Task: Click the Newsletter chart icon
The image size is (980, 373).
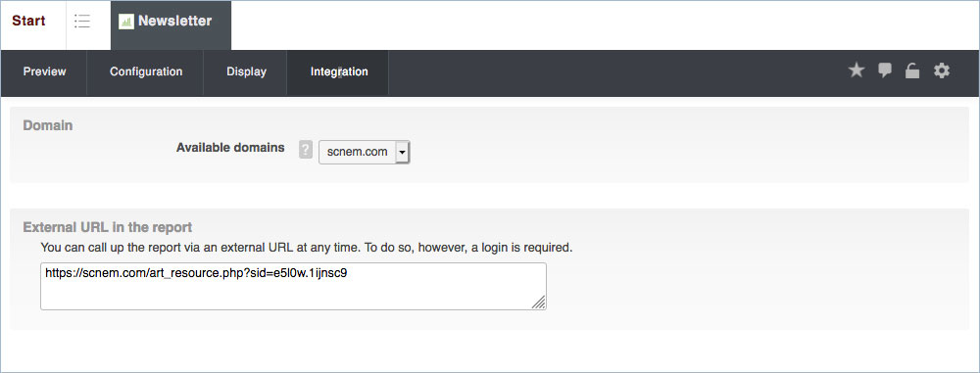Action: [x=126, y=22]
